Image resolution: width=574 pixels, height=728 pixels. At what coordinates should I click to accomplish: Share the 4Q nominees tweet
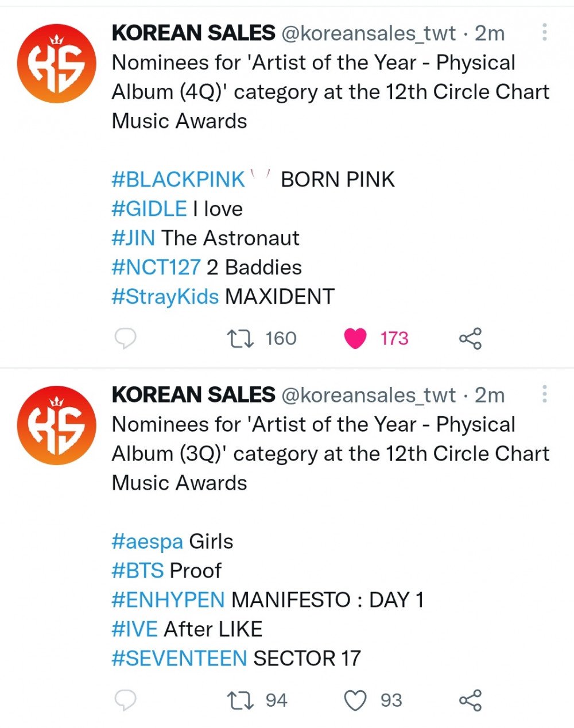pyautogui.click(x=470, y=339)
